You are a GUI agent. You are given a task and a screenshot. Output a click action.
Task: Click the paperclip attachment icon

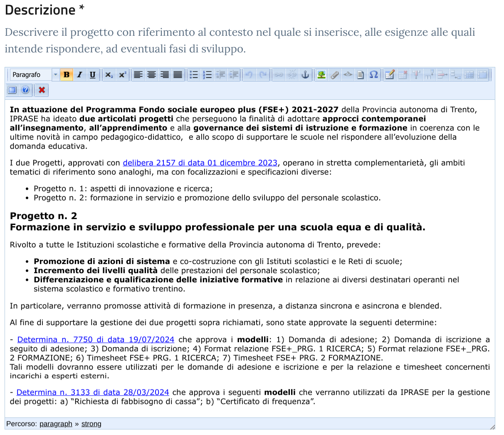(334, 75)
